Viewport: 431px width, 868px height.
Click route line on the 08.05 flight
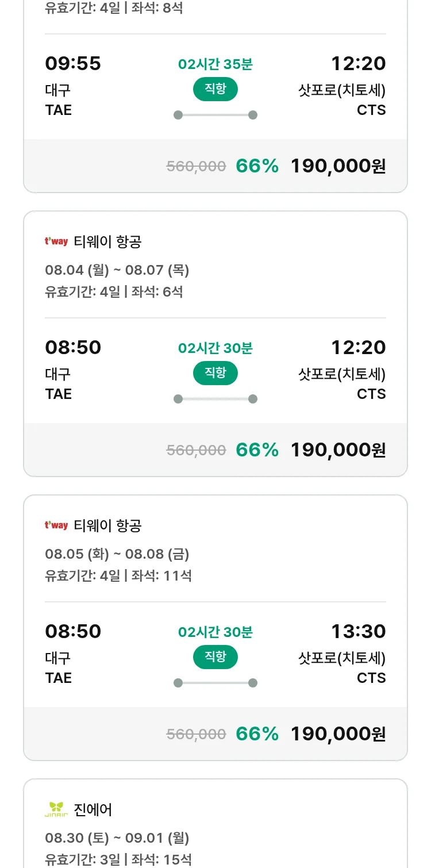(x=215, y=683)
